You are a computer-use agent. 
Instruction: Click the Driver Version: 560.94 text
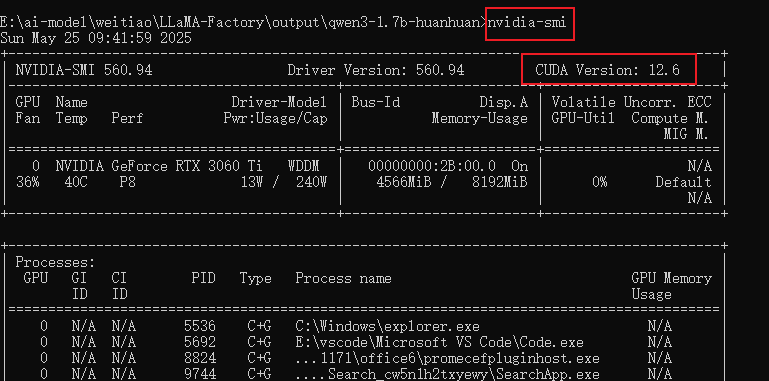(376, 70)
